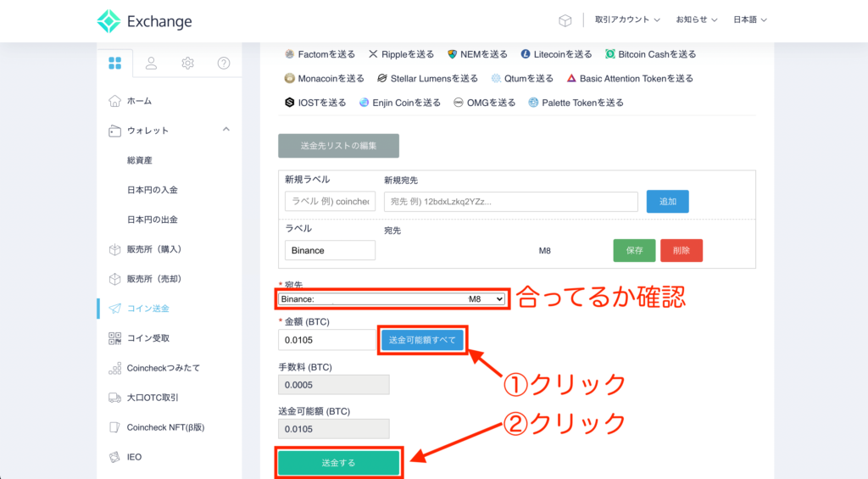Click 送金可能額すべて button

(422, 340)
